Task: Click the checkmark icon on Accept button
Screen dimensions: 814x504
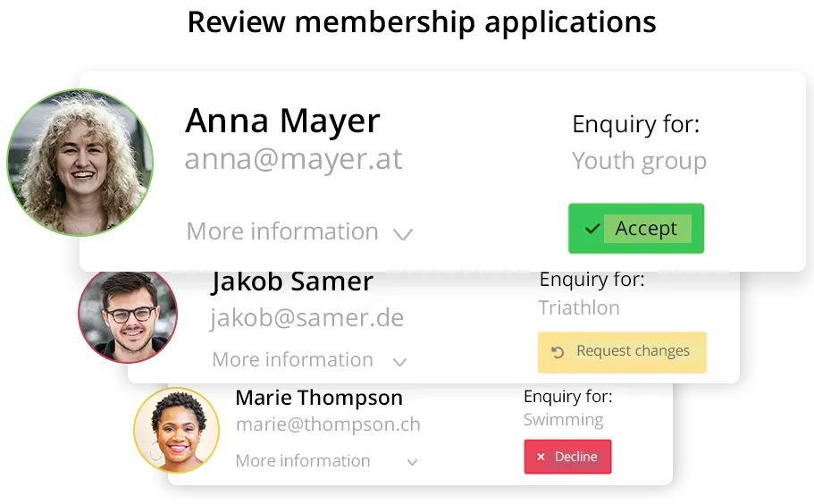Action: pos(592,229)
